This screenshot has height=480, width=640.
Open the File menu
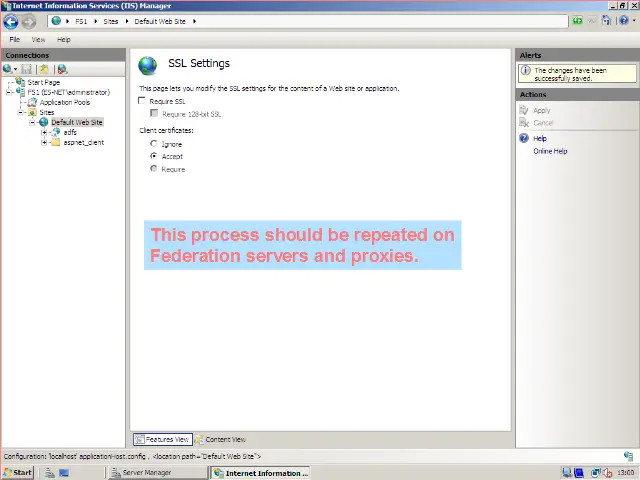tap(15, 39)
